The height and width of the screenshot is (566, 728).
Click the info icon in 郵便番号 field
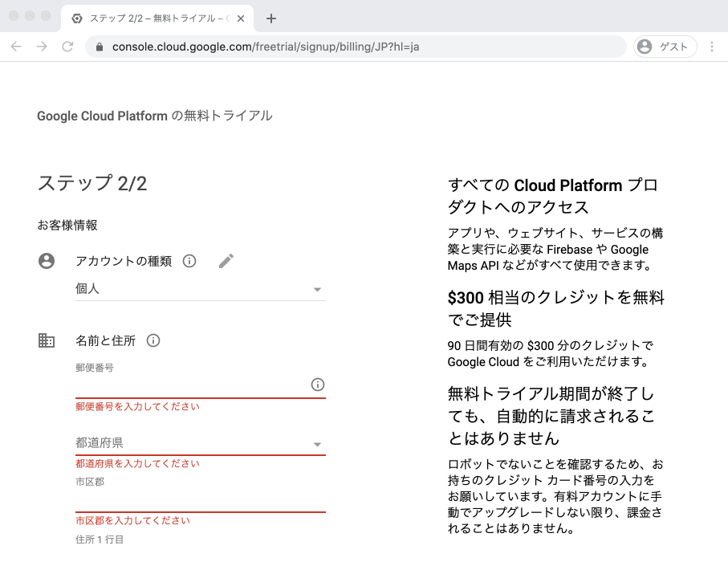[318, 385]
